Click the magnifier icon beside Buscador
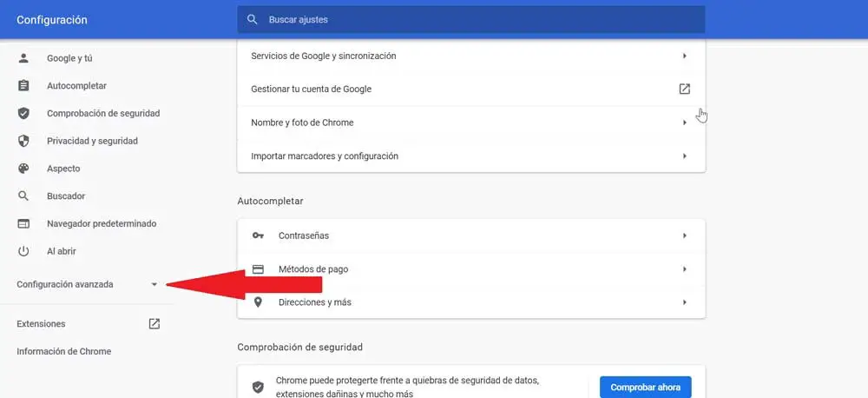This screenshot has height=398, width=868. click(23, 196)
